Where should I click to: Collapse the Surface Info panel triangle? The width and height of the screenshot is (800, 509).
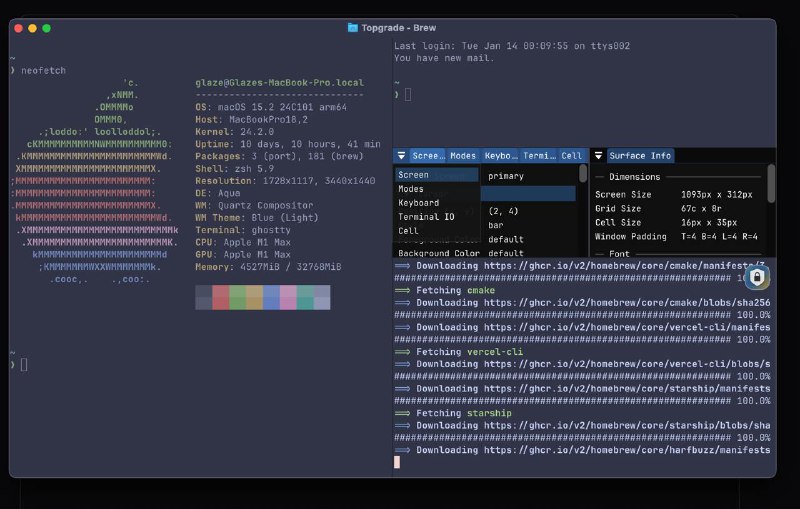598,156
